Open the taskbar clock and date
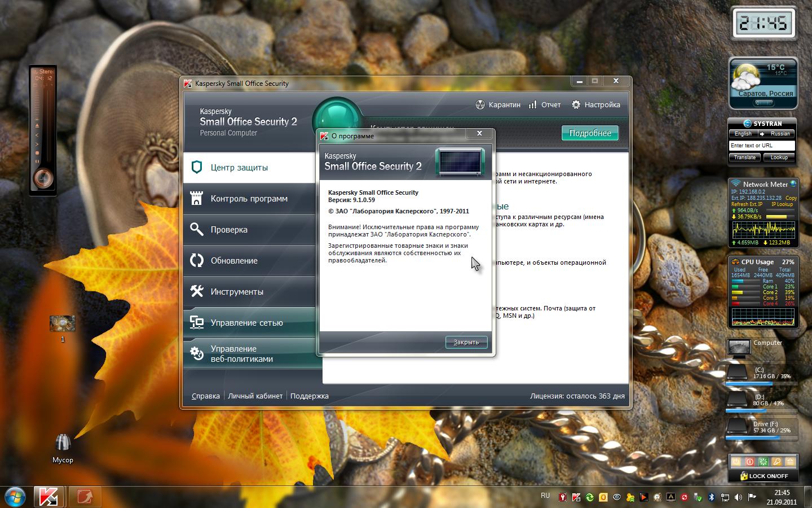 coord(782,497)
